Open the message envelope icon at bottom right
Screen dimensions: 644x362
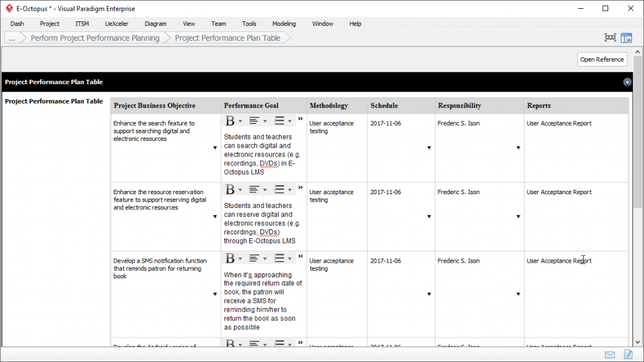[609, 354]
